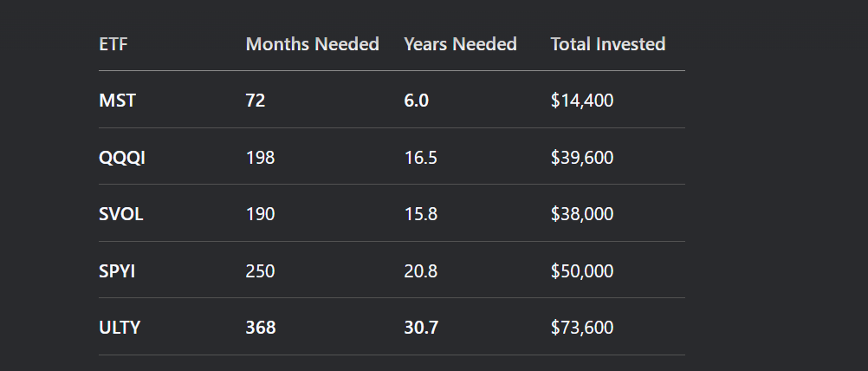Click the 368 months value for ULTY
This screenshot has height=371, width=868.
pyautogui.click(x=261, y=328)
